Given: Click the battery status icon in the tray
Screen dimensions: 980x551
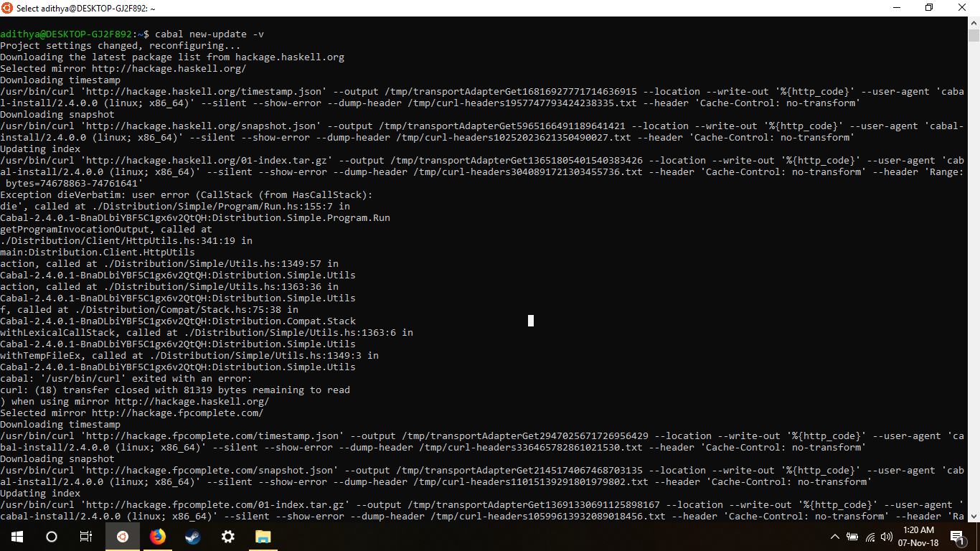Looking at the screenshot, I should [x=852, y=536].
